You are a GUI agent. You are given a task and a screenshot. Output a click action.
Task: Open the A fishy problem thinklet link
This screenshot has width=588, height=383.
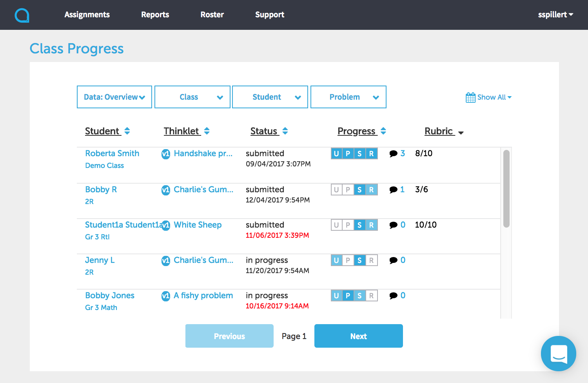tap(203, 295)
